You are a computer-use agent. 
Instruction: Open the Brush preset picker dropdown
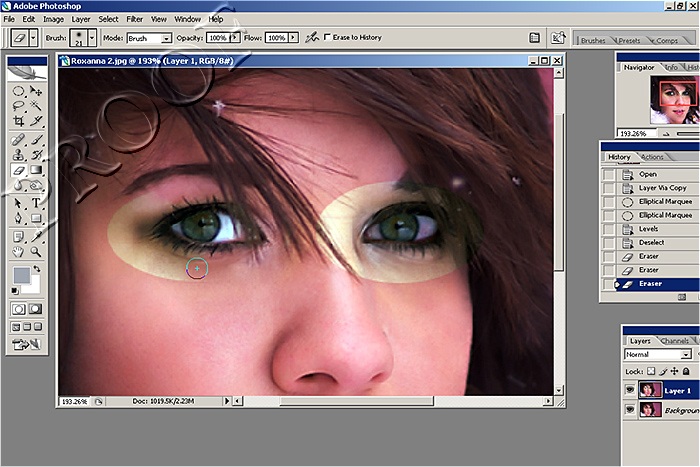(92, 38)
